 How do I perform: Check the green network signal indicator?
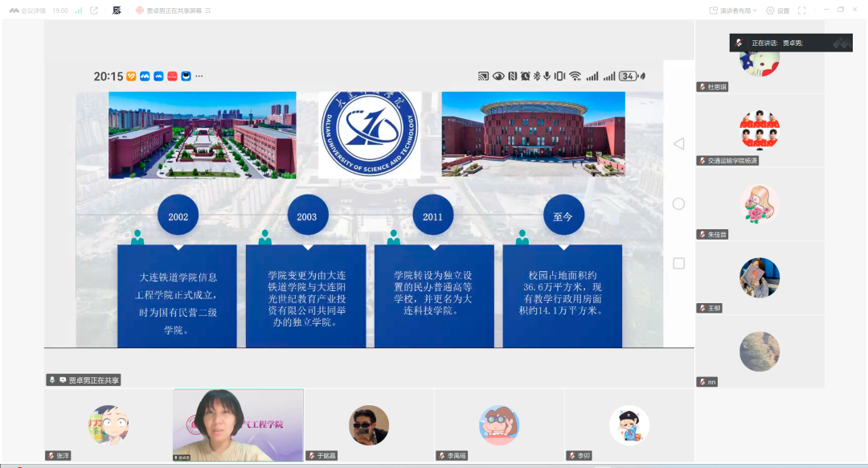(79, 10)
